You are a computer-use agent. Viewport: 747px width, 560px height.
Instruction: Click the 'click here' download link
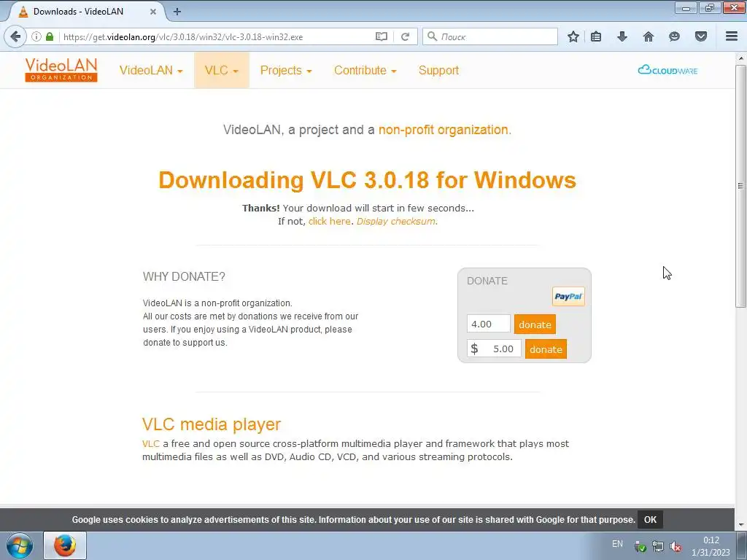[x=329, y=222]
